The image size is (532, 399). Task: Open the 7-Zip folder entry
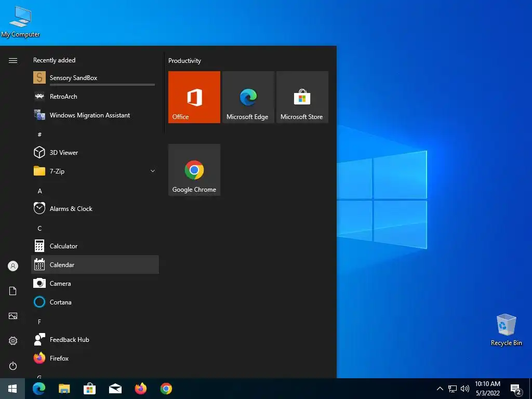point(95,171)
